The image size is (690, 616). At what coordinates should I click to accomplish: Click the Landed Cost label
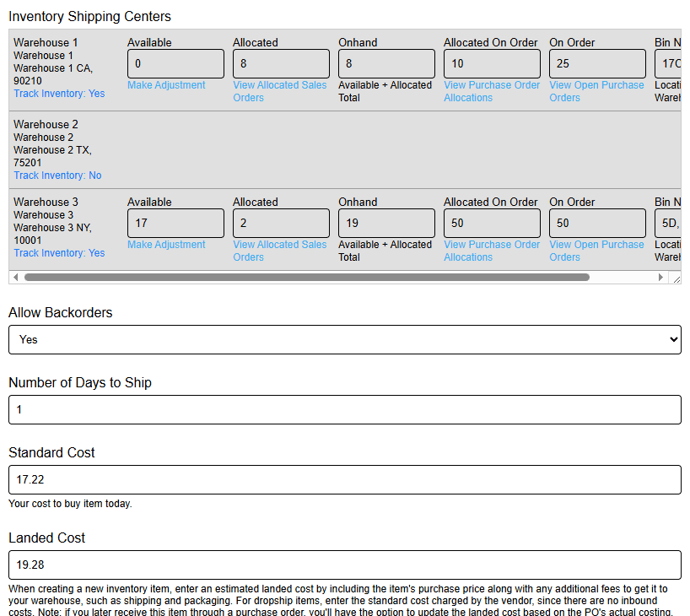pos(46,538)
